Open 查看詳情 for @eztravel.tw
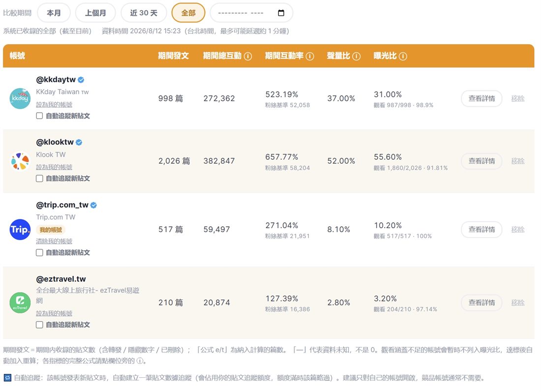 coord(481,302)
